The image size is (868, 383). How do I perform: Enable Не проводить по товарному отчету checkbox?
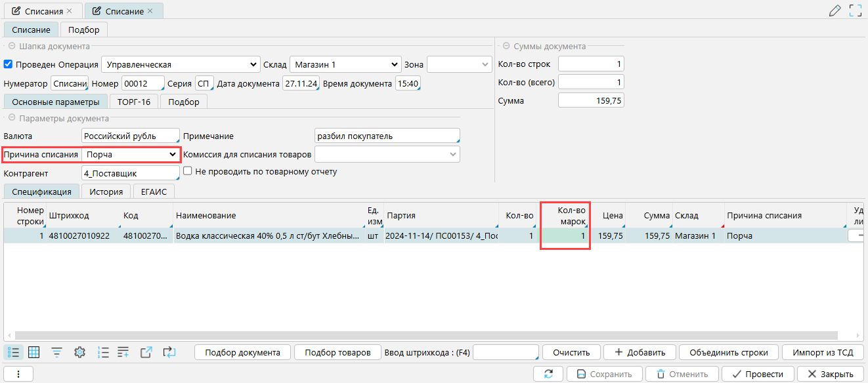point(188,171)
